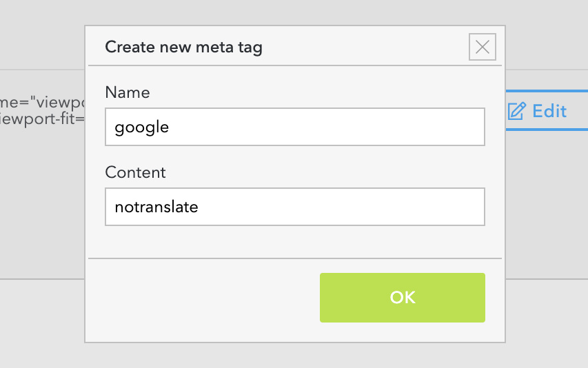This screenshot has height=368, width=588.
Task: Click the Name field label
Action: click(x=128, y=92)
